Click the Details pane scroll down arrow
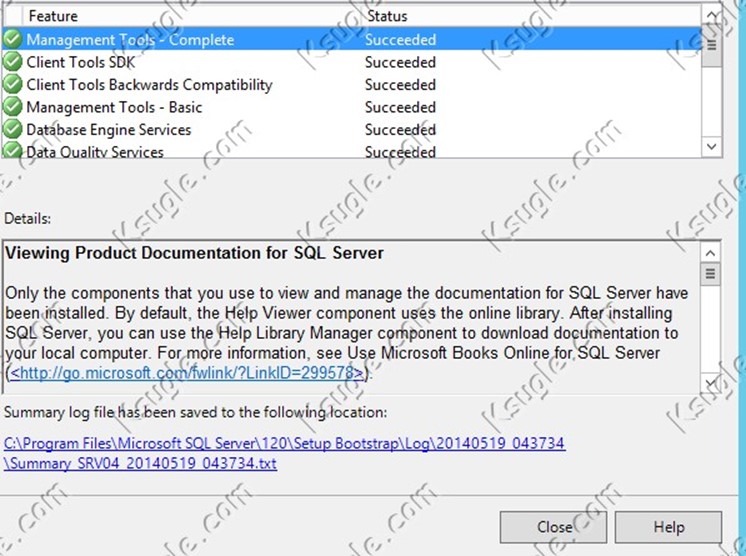Viewport: 746px width, 556px height. (x=710, y=382)
